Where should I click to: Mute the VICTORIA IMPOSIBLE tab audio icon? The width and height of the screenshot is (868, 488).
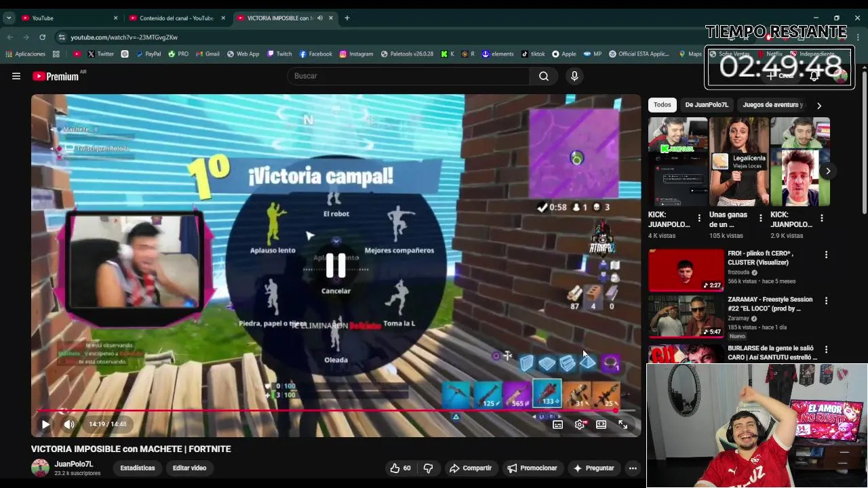coord(319,18)
